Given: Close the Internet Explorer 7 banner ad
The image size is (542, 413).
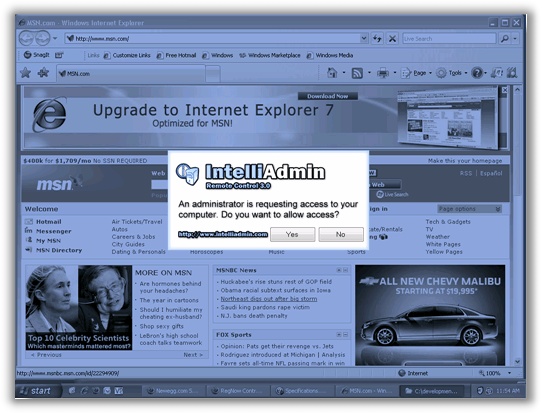Looking at the screenshot, I should point(504,90).
